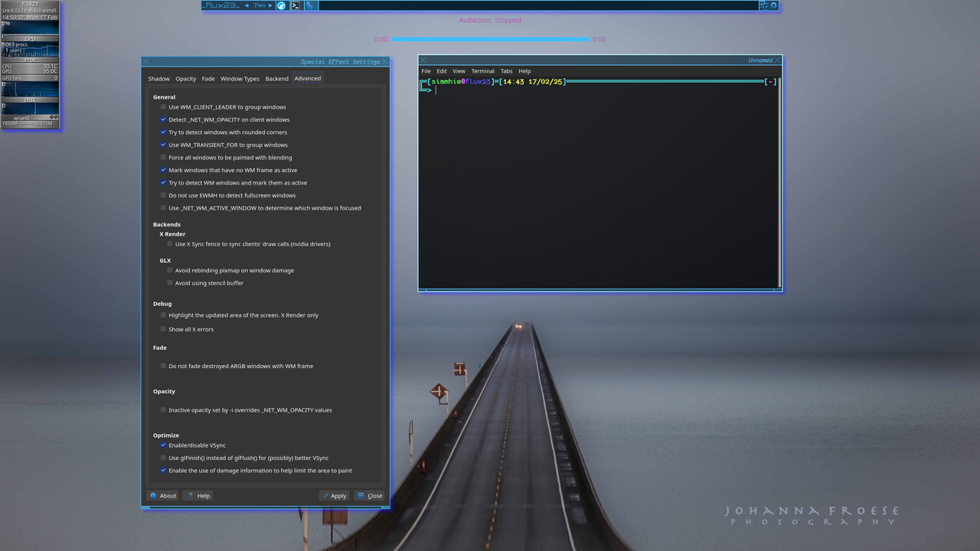Click the About button icon in Special Effect Settings
The image size is (980, 551).
point(154,495)
